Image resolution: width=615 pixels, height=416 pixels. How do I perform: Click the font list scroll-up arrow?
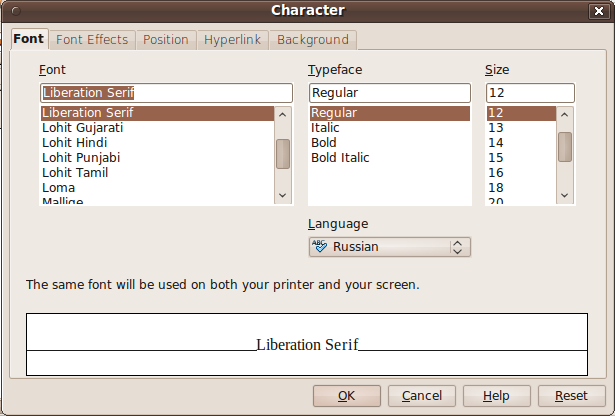point(282,115)
